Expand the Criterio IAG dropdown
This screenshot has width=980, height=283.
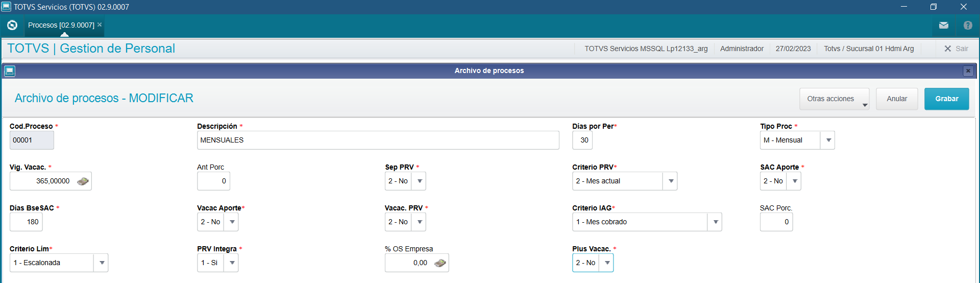point(715,222)
